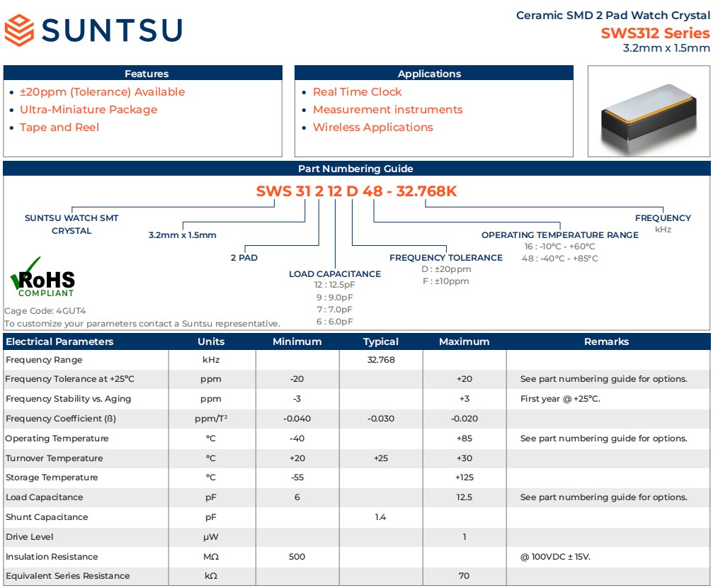Select the Load Capacitance label in numbering guide

334,274
